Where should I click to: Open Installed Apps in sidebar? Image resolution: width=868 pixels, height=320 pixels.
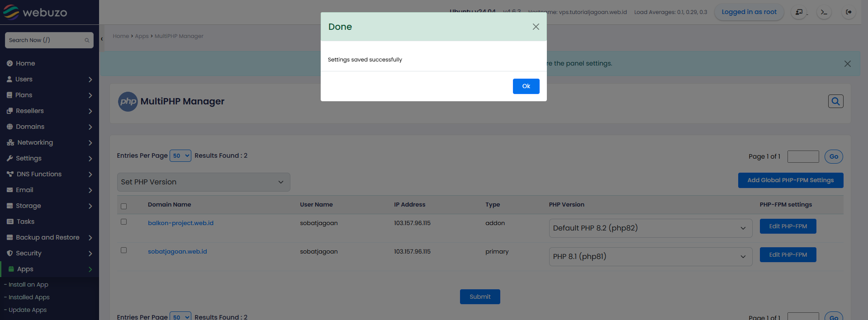(29, 297)
